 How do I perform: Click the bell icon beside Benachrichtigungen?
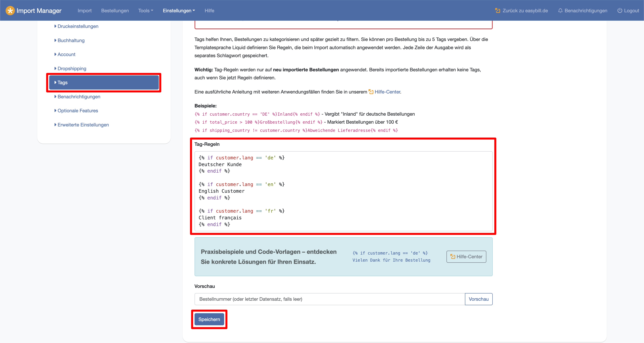click(560, 10)
